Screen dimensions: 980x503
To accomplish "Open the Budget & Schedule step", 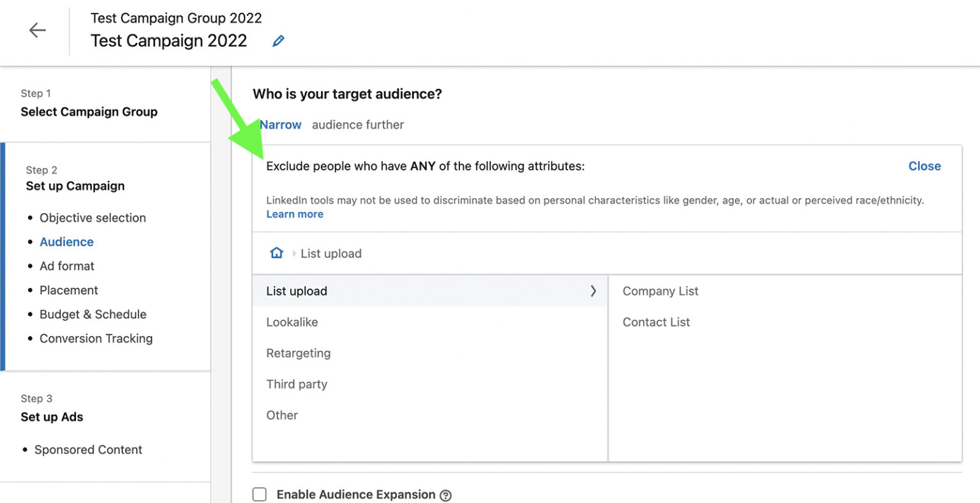I will click(x=93, y=314).
